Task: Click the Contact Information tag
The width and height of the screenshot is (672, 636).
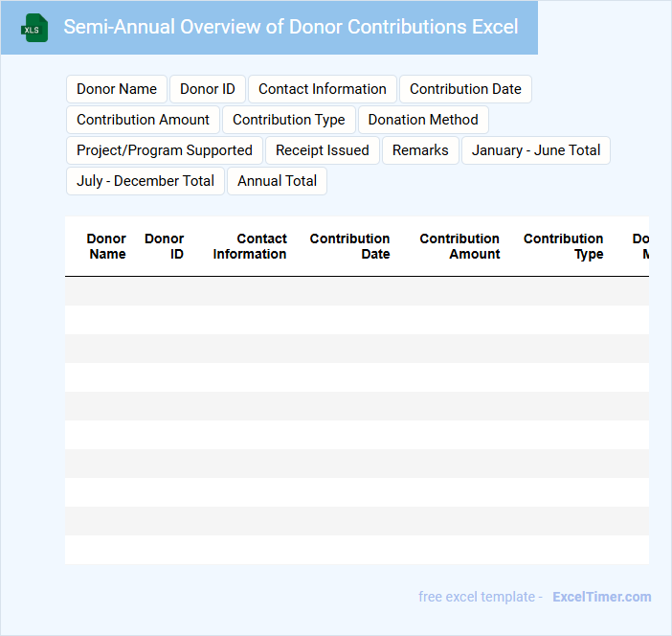Action: point(323,89)
